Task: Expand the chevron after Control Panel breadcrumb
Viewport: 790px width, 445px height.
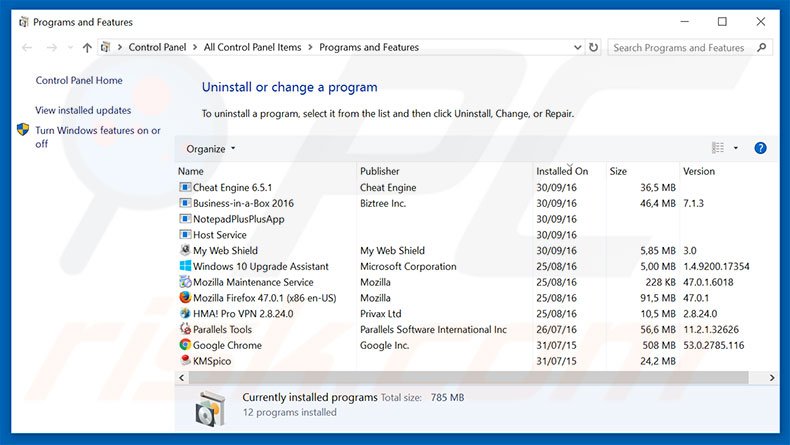Action: (194, 47)
